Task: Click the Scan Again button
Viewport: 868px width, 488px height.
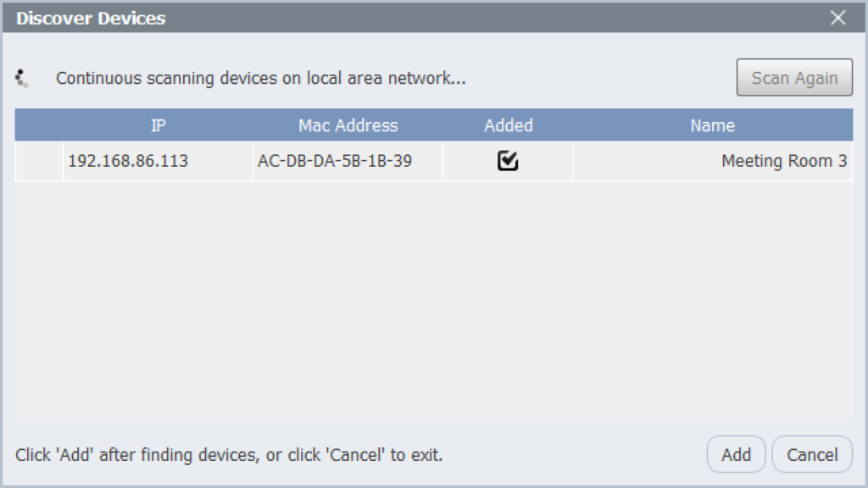Action: (794, 77)
